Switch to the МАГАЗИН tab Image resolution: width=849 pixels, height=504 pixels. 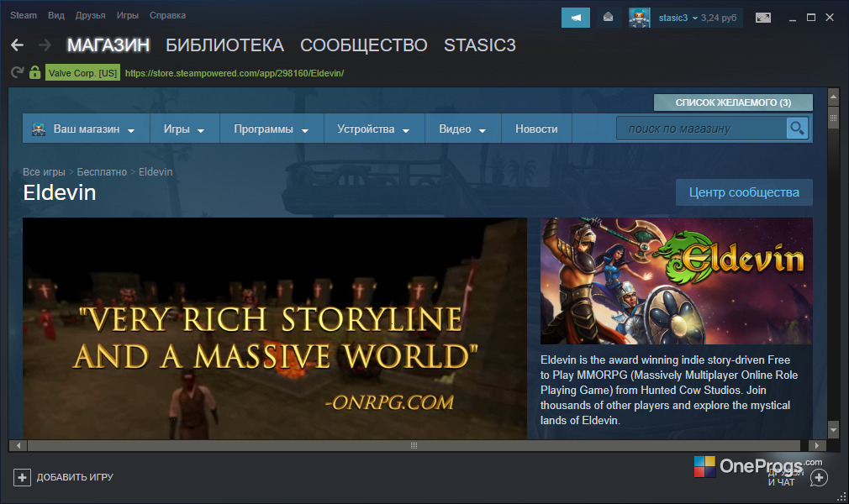[108, 45]
